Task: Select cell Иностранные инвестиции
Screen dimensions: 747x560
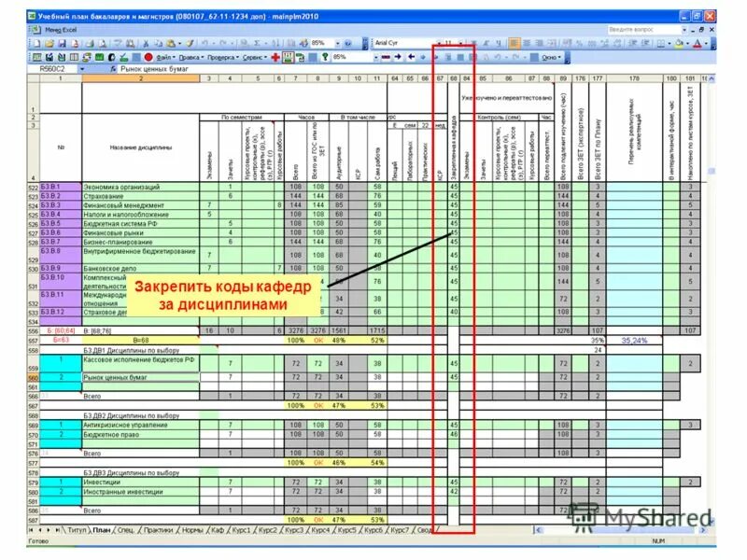Action: pos(141,492)
